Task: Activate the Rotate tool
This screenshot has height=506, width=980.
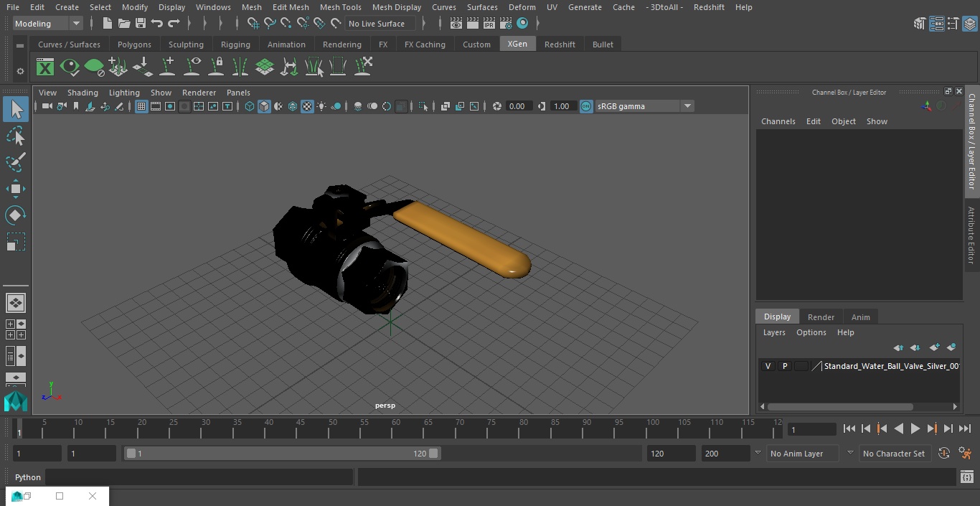Action: 16,215
